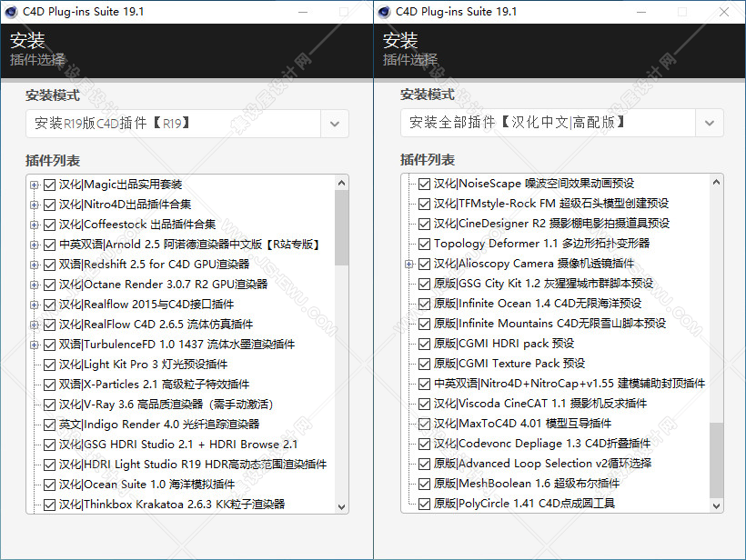Image resolution: width=746 pixels, height=560 pixels.
Task: Select 汉化|Realflow 2015与C4D接口插件 row text
Action: tap(146, 305)
